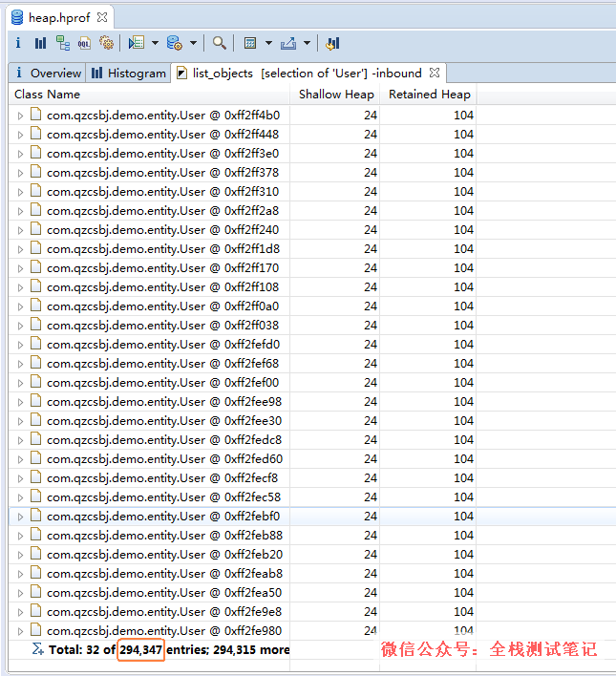This screenshot has width=616, height=676.
Task: Expand the User @ 0xff2ff2a8 row
Action: [x=20, y=211]
